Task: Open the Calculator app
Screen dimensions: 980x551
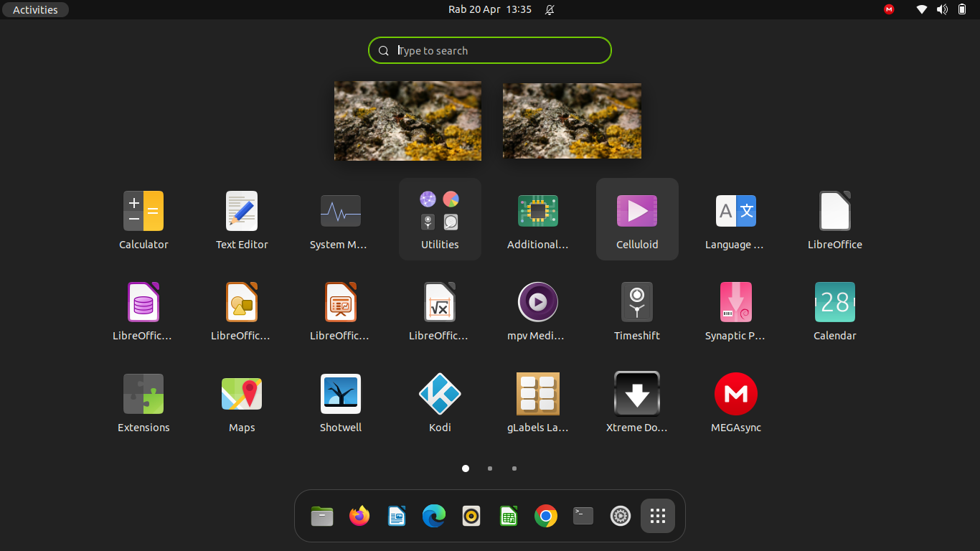Action: [143, 219]
